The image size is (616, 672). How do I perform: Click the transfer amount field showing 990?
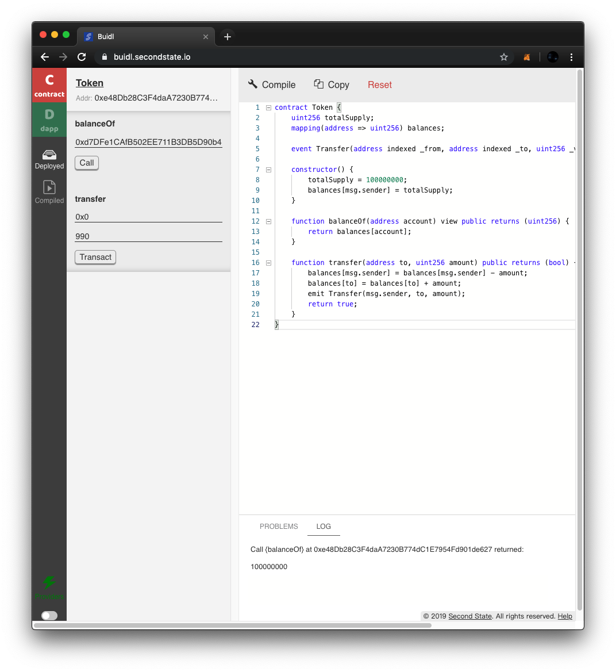coord(148,236)
